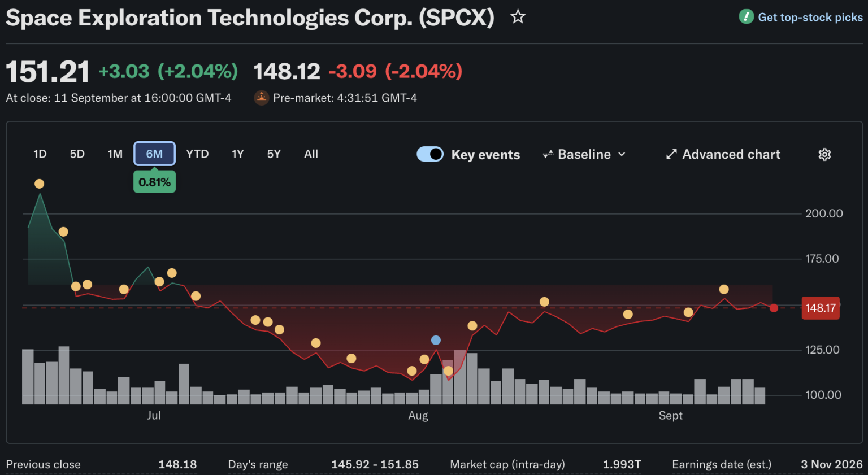This screenshot has height=475, width=868.
Task: Click the expand arrows icon beside Advanced chart
Action: [671, 154]
